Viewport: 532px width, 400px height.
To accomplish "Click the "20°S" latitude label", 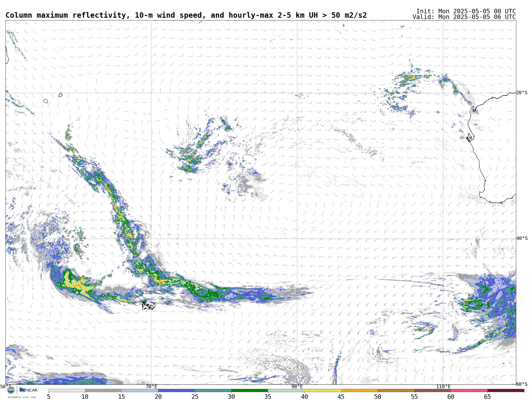I will (x=522, y=93).
